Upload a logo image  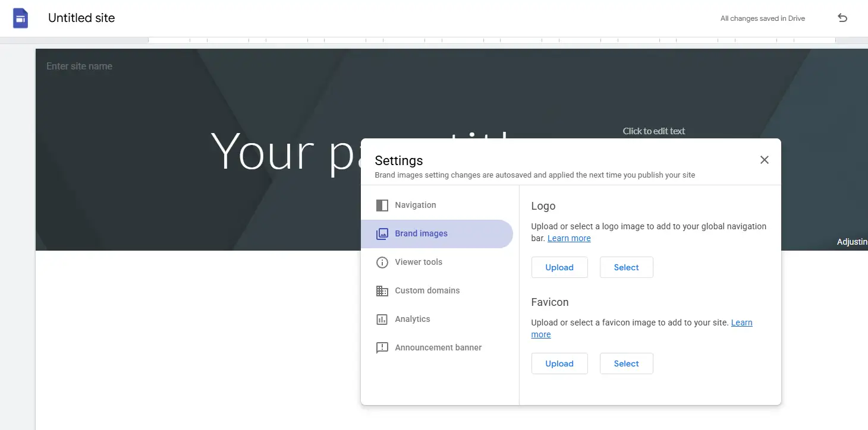tap(559, 267)
